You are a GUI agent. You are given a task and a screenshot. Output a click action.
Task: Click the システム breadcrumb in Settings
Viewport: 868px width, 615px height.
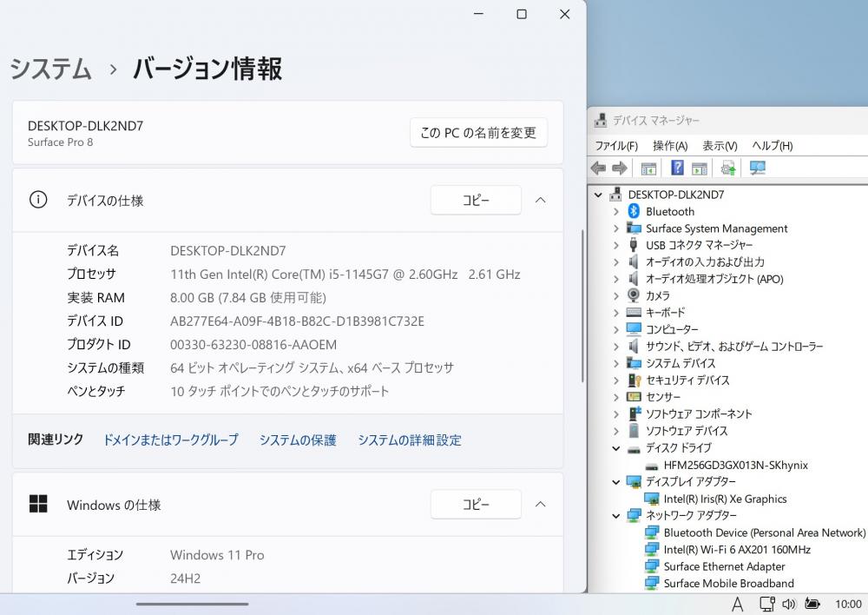[x=51, y=69]
